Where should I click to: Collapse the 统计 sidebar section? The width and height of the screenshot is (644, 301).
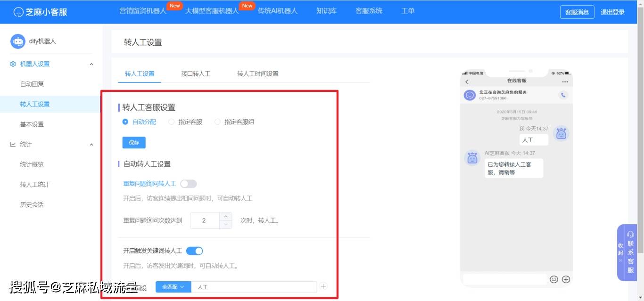point(91,144)
